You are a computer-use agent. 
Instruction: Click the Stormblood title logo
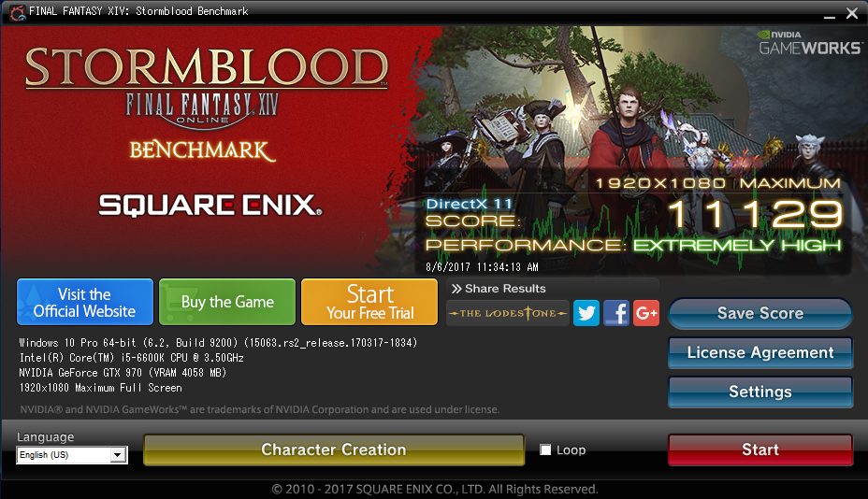(207, 67)
